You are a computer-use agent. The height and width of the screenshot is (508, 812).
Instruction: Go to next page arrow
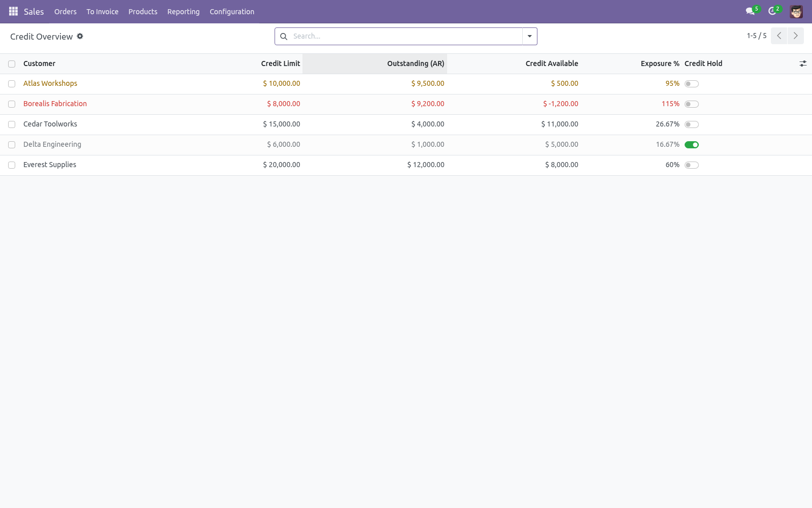coord(796,36)
